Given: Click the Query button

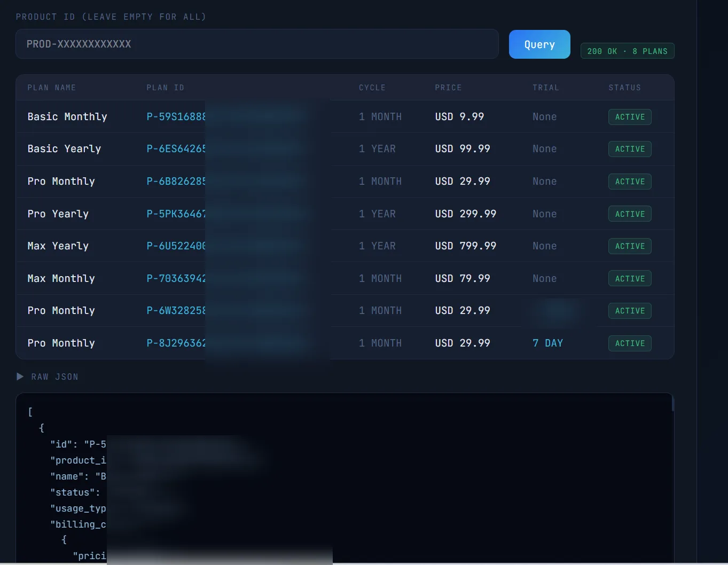Looking at the screenshot, I should point(539,44).
